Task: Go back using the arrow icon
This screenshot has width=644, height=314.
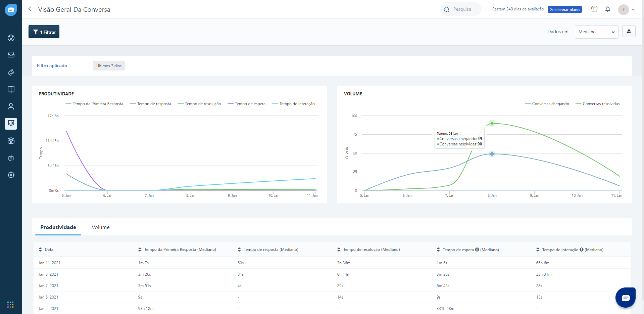Action: pos(30,9)
